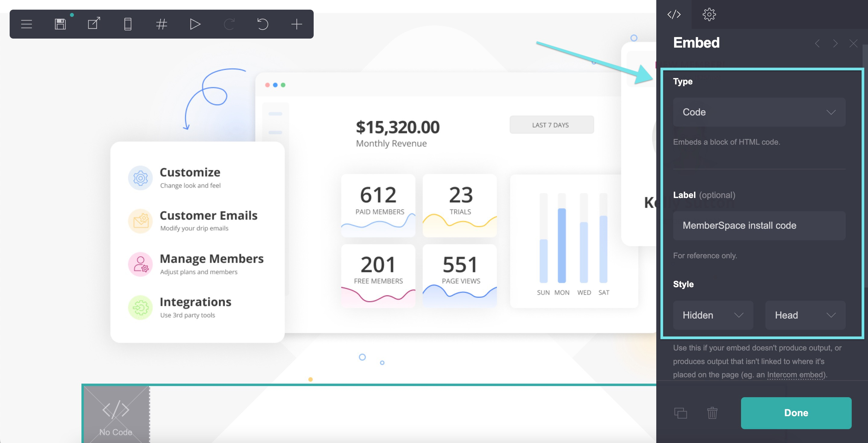The height and width of the screenshot is (443, 868).
Task: Select the No Code embed placeholder
Action: click(116, 415)
